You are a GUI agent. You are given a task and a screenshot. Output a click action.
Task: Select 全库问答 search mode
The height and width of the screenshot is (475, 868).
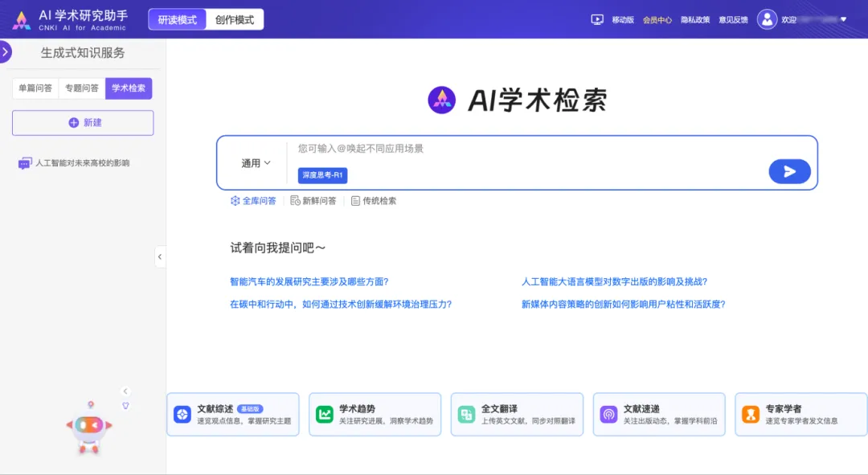pos(253,201)
